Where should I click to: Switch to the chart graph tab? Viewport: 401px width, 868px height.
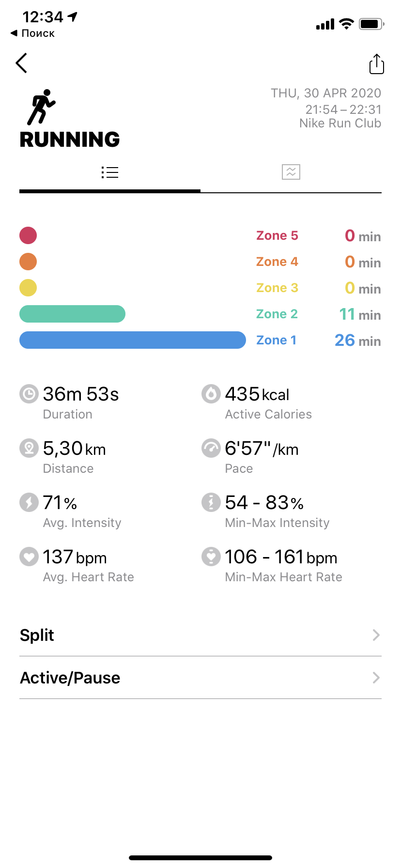pyautogui.click(x=291, y=172)
